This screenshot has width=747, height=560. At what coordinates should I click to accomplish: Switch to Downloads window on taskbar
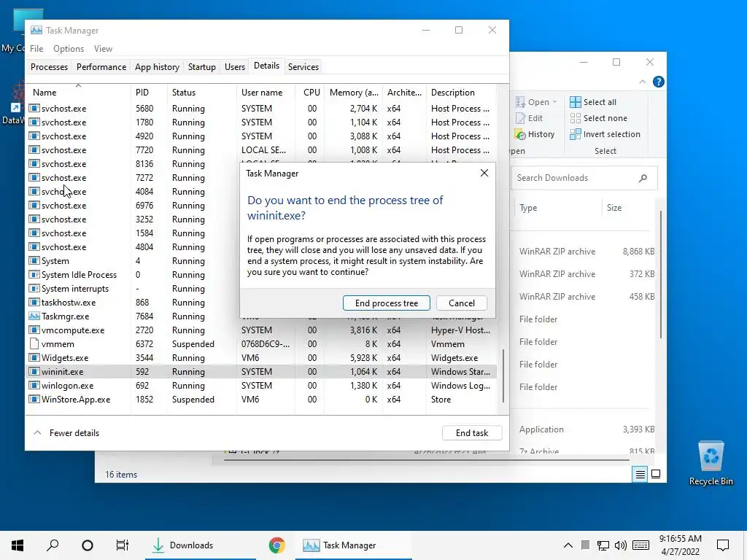[201, 545]
